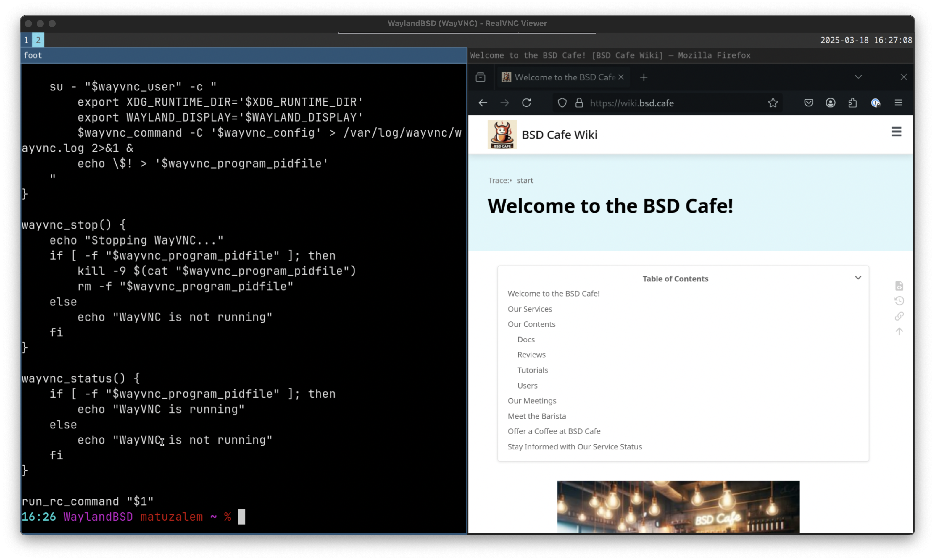Open the list all tabs dropdown
The image size is (935, 560).
pos(858,77)
